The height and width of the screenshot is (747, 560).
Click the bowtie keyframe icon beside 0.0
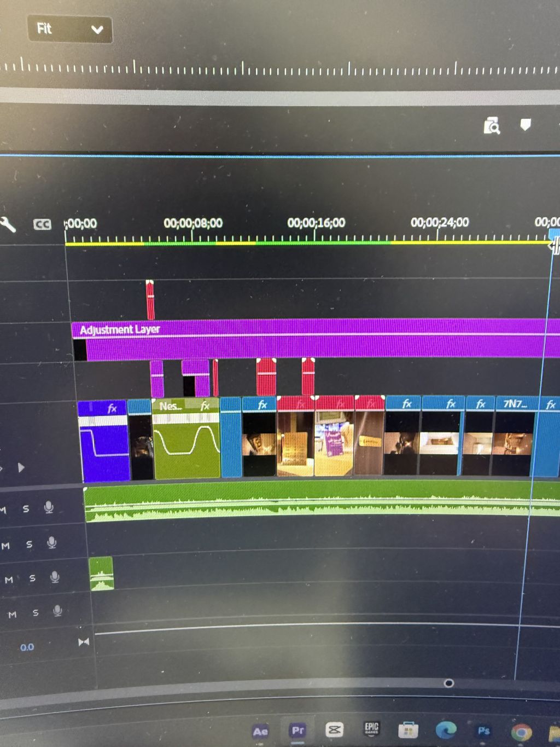(84, 642)
